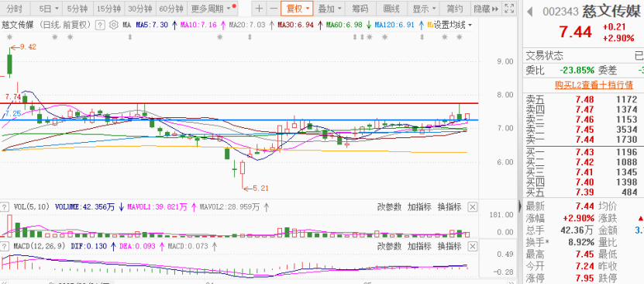Click 换指标 in VOL panel
The image size is (644, 284).
pos(449,206)
